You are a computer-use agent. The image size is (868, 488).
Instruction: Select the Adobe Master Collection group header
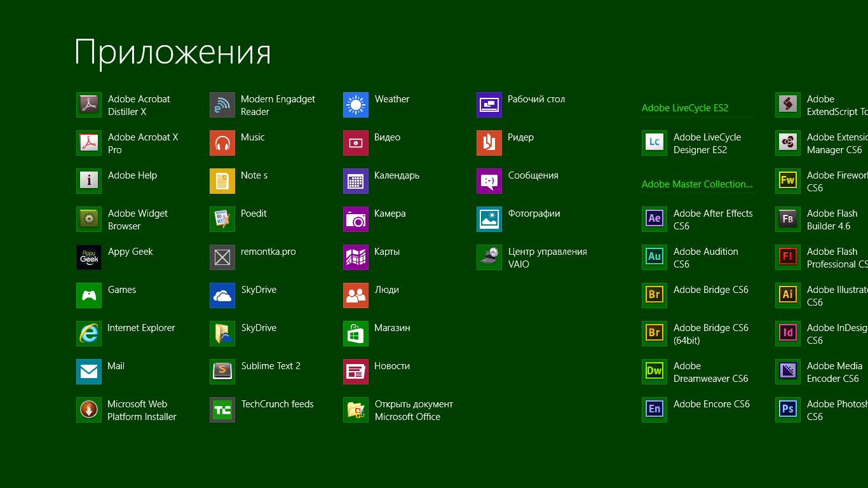click(x=697, y=184)
